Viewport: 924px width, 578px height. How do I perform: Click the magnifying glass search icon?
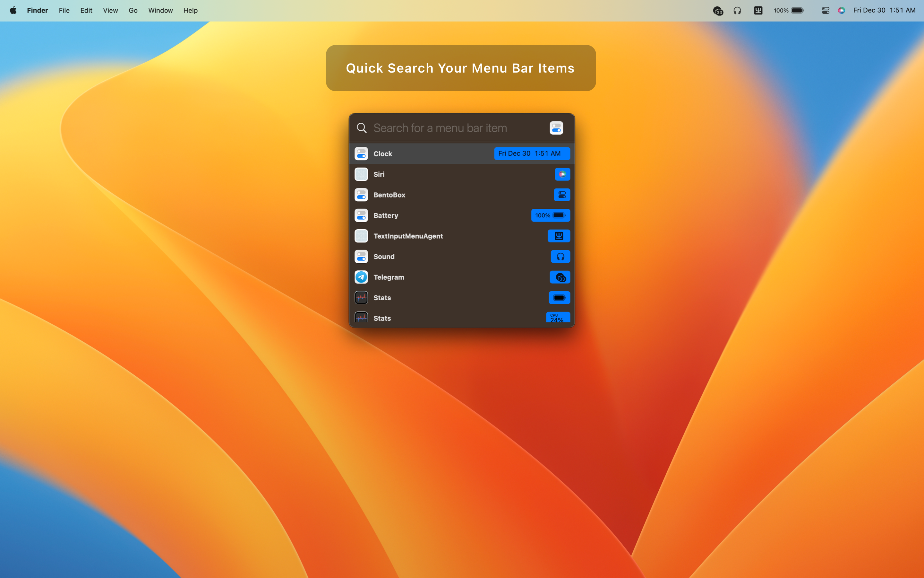(x=362, y=128)
